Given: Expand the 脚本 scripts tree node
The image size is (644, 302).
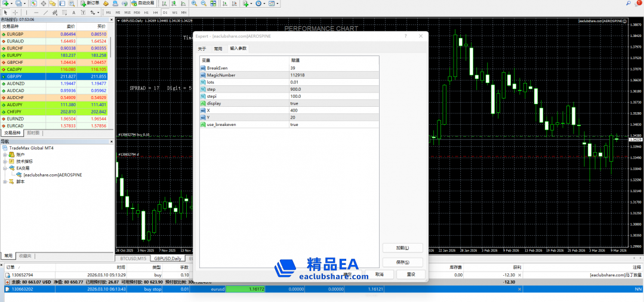Looking at the screenshot, I should point(5,181).
